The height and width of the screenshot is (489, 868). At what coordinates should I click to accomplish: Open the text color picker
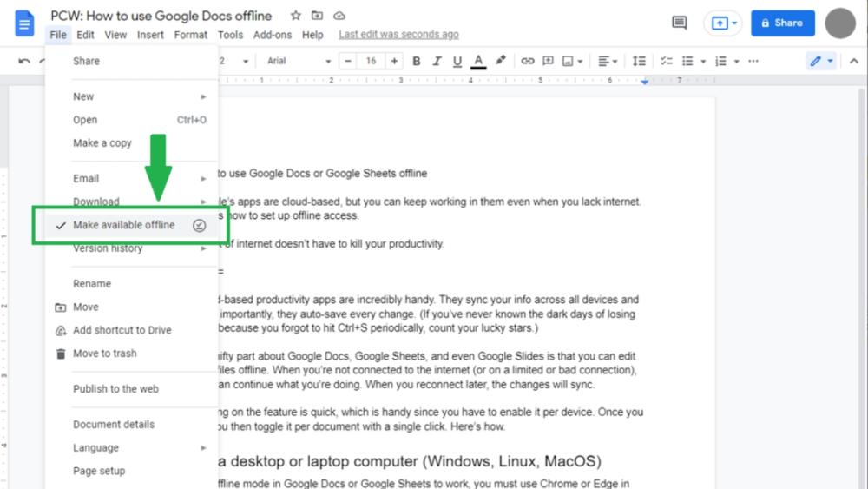(x=478, y=61)
